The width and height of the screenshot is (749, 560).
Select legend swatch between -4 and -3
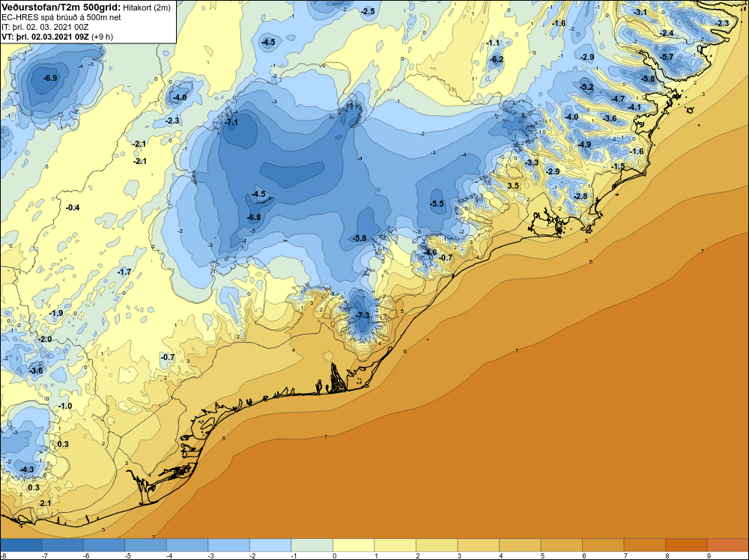click(x=187, y=545)
